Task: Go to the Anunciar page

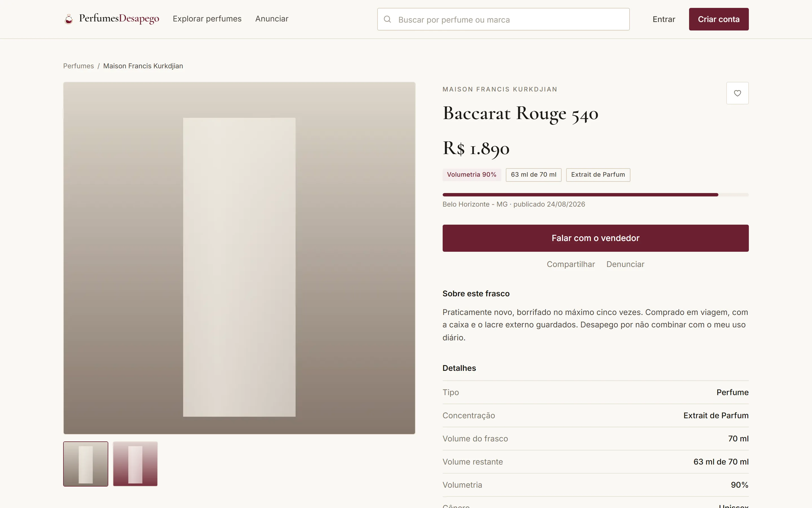Action: (272, 19)
